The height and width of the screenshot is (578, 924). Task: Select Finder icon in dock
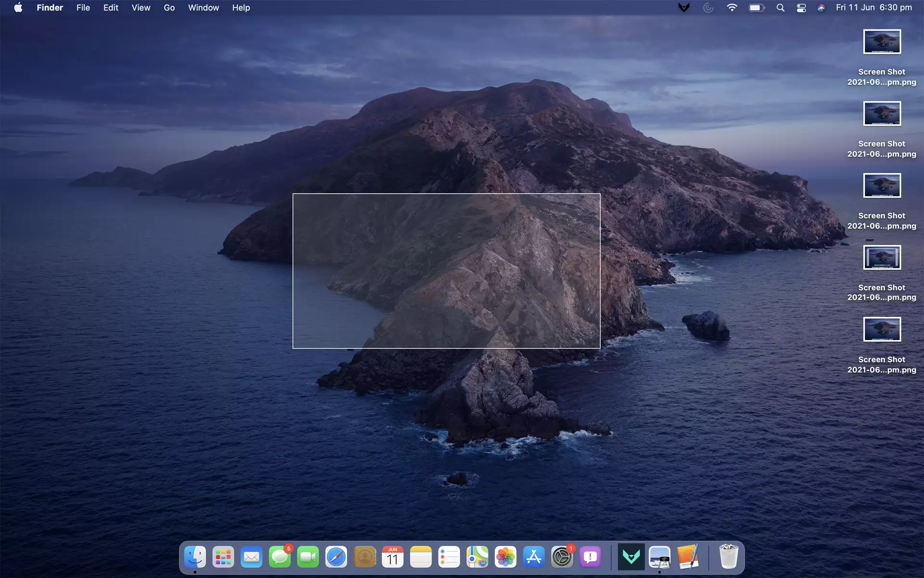click(x=195, y=557)
